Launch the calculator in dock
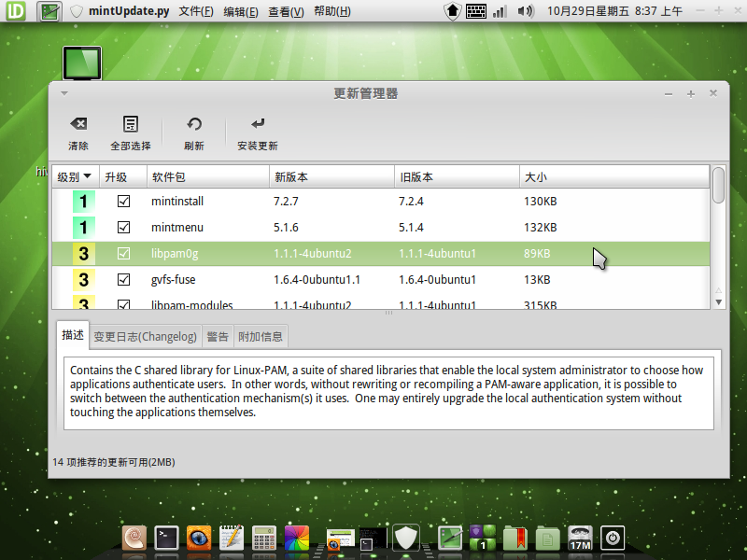 coord(264,539)
